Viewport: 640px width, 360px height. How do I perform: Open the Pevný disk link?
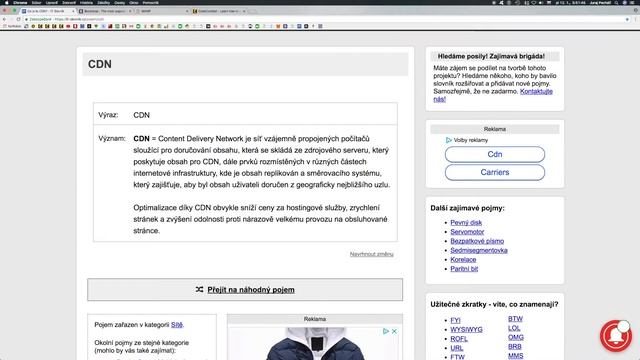coord(466,222)
